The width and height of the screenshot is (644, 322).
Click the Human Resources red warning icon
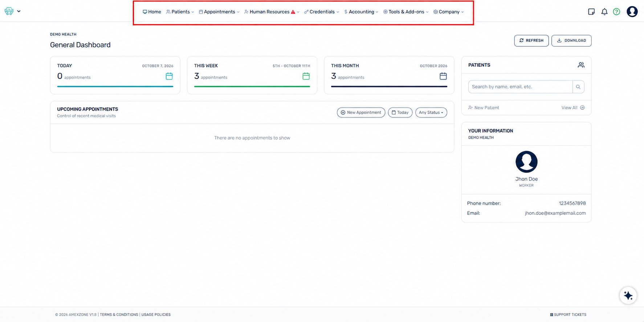point(293,12)
